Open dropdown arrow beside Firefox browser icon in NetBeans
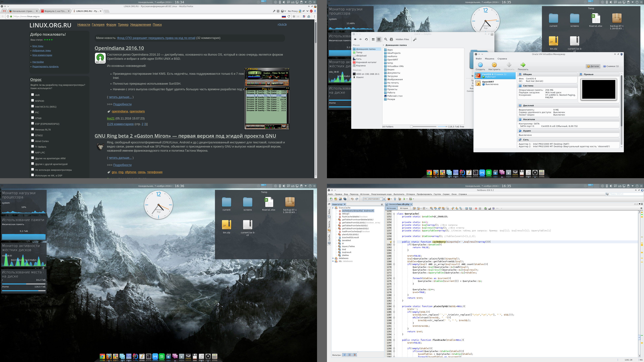 coord(391,199)
